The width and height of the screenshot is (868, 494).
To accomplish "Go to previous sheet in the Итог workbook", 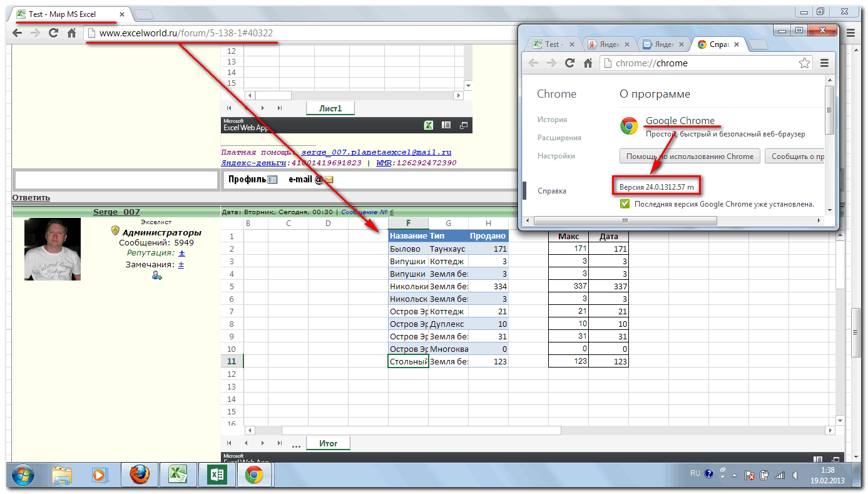I will point(247,443).
